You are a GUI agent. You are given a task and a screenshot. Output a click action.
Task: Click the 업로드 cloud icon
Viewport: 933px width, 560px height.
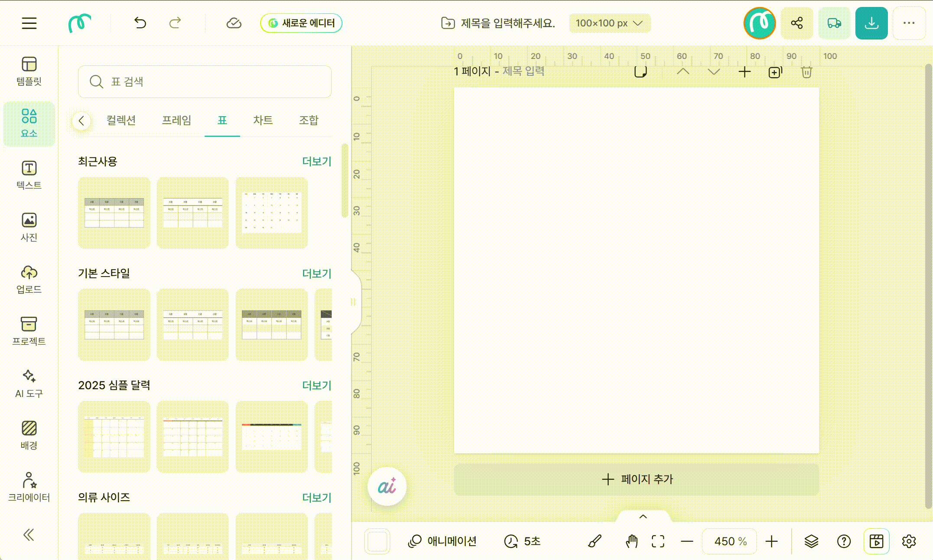[x=29, y=273]
